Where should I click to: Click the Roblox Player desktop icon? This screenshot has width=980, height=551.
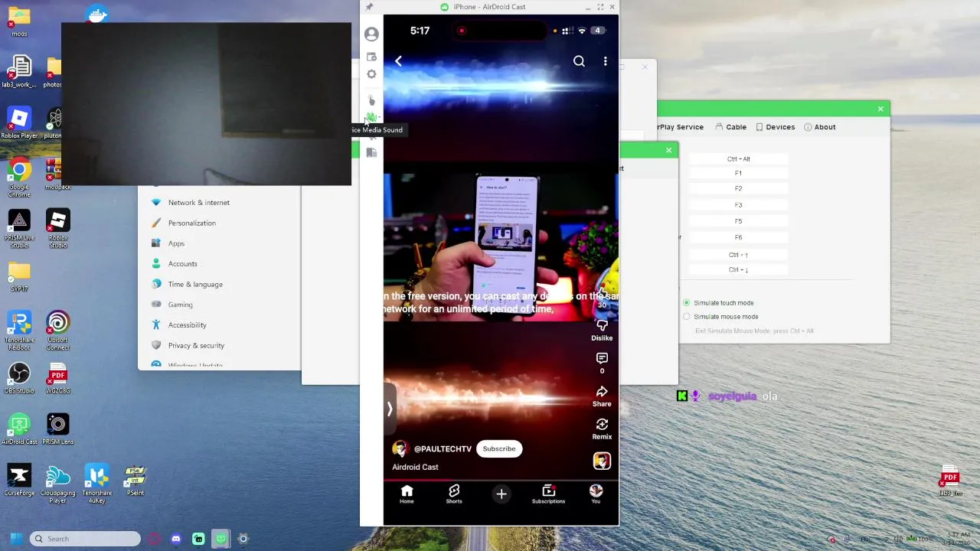click(19, 124)
